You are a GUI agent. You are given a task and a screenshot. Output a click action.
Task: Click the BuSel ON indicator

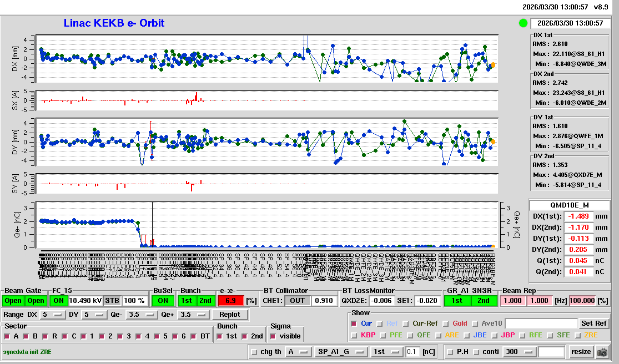(163, 301)
